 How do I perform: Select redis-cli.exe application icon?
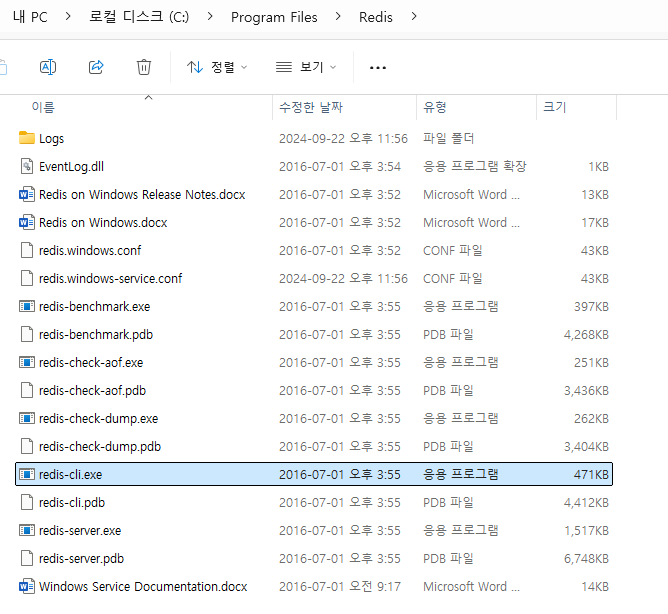tap(27, 474)
